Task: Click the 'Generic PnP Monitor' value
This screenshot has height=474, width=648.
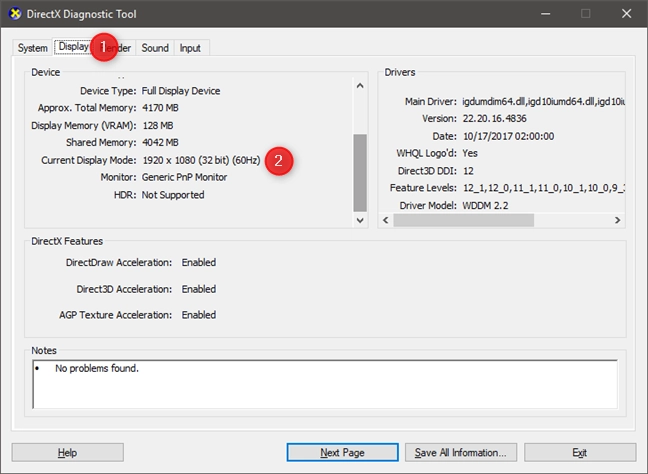Action: point(184,177)
